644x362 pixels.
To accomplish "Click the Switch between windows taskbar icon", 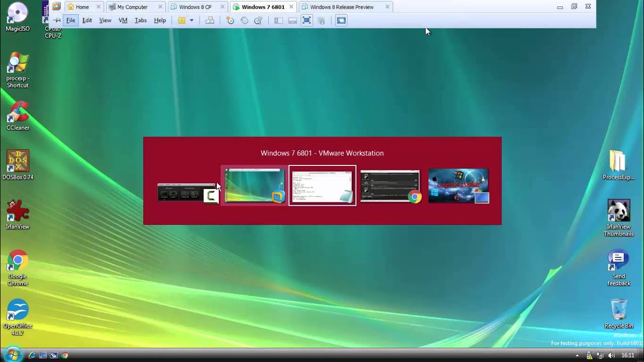I will (x=54, y=355).
